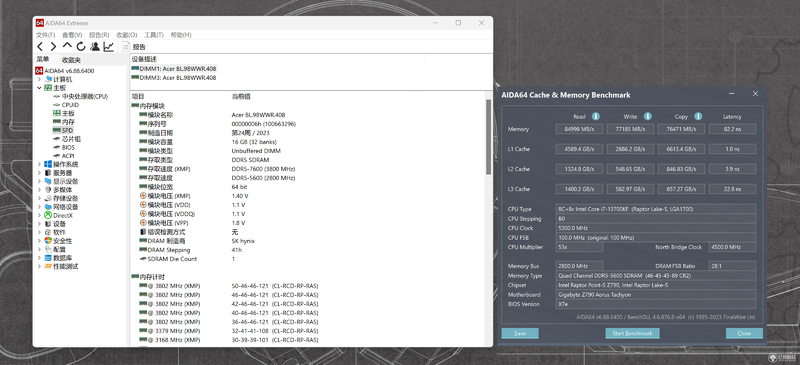Click the Read info icon in benchmark window

[595, 116]
